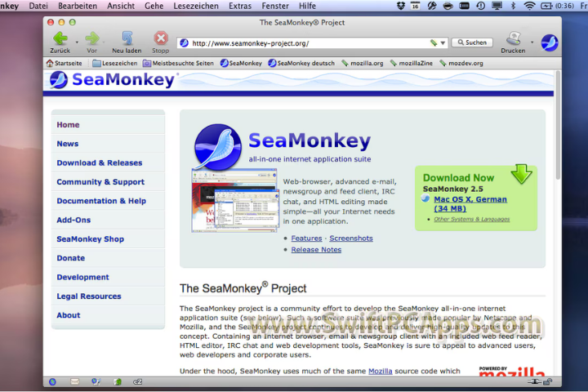Screen dimensions: 588x392
Task: Open ChatZilla icon in the status bar
Action: (138, 382)
